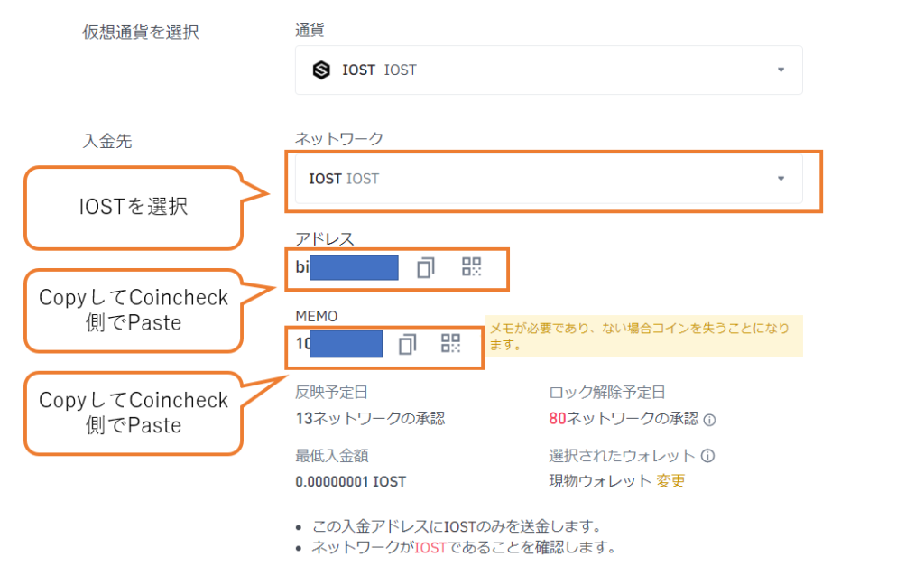Click the IOST coin logo in the currency field

321,70
